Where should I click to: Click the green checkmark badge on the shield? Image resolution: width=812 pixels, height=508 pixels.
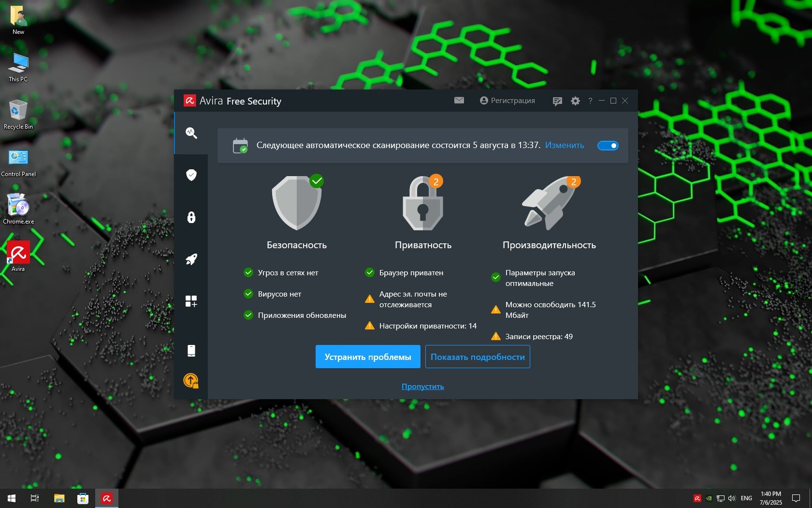pyautogui.click(x=317, y=181)
